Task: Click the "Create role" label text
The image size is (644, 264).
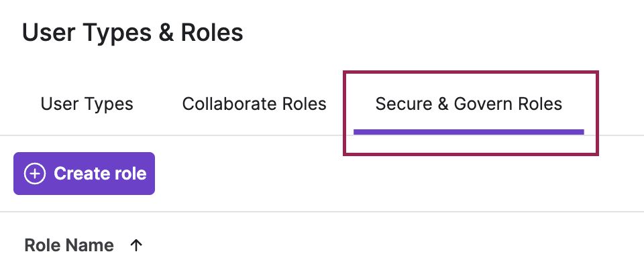Action: pos(100,174)
